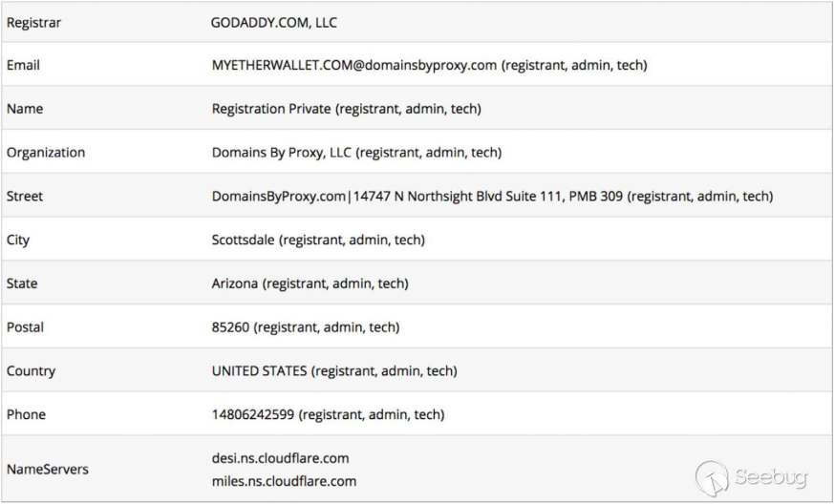Select the GODADDY.COM, LLC registrar value

click(x=274, y=22)
